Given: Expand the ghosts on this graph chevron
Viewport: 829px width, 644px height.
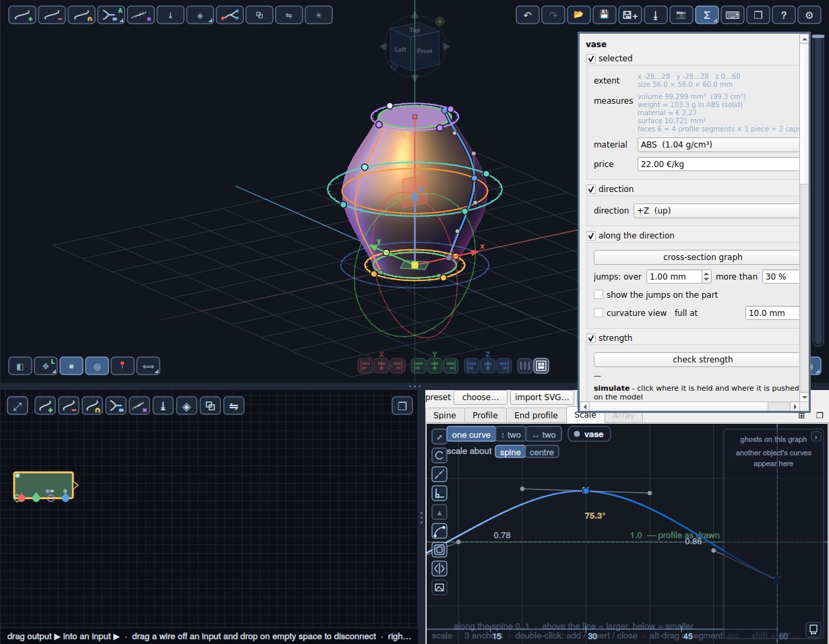Looking at the screenshot, I should (816, 437).
